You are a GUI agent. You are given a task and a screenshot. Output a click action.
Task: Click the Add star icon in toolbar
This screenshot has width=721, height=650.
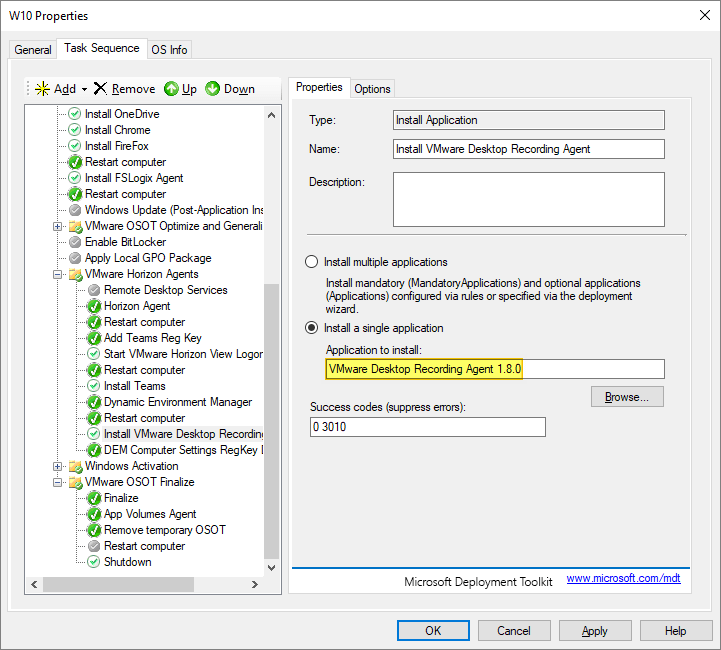pyautogui.click(x=42, y=89)
